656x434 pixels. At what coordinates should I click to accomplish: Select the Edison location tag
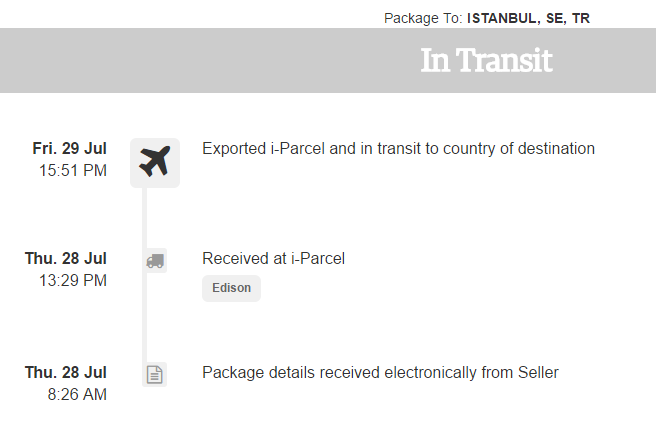point(231,288)
